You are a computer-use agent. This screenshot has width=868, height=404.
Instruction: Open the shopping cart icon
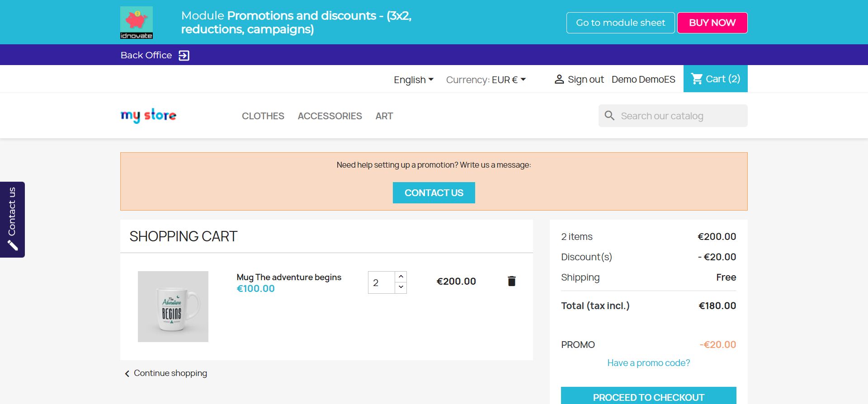click(x=697, y=79)
